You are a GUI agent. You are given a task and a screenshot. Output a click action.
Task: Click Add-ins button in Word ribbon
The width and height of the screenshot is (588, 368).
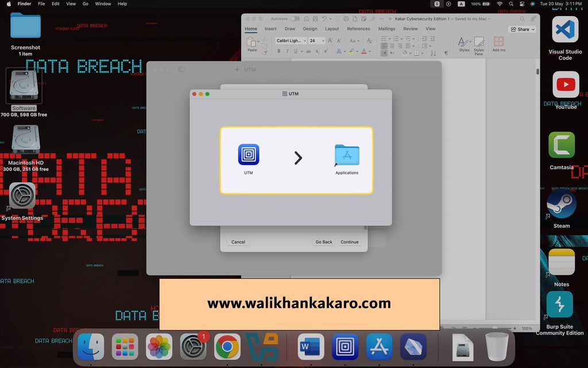pos(499,44)
